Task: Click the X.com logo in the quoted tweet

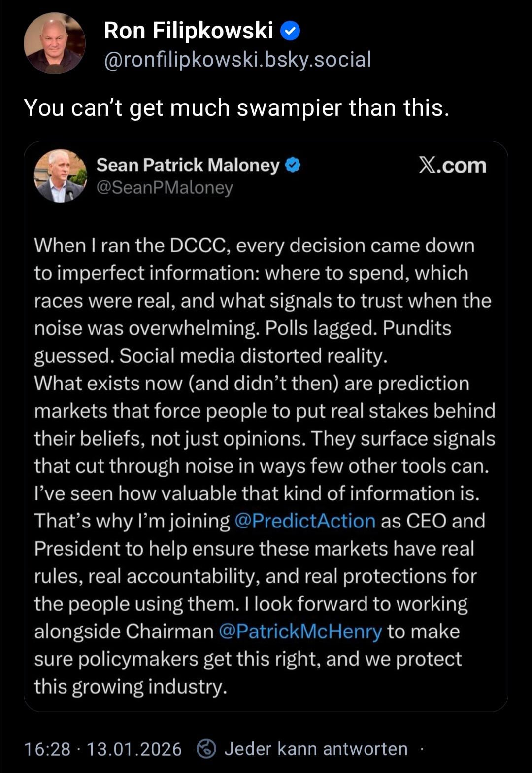Action: pyautogui.click(x=452, y=166)
